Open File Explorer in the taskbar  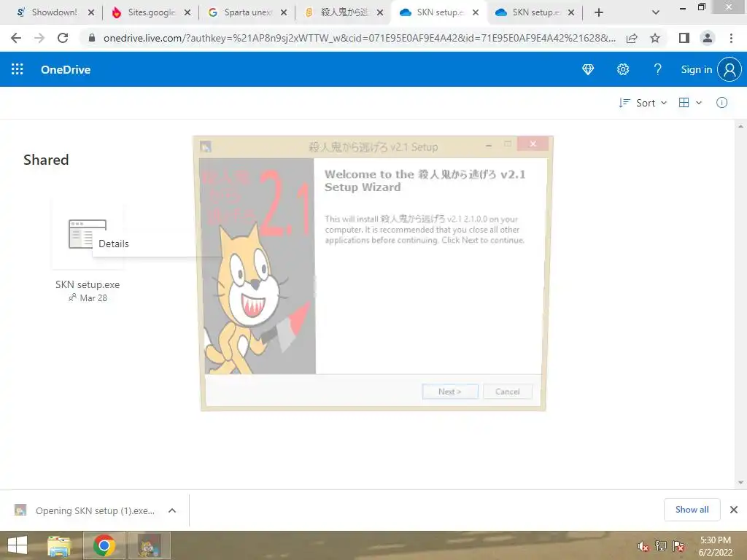point(59,545)
